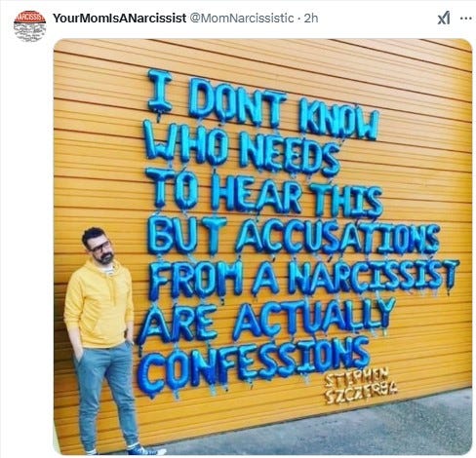The height and width of the screenshot is (458, 476).
Task: Click the 2h post timestamp
Action: point(311,19)
